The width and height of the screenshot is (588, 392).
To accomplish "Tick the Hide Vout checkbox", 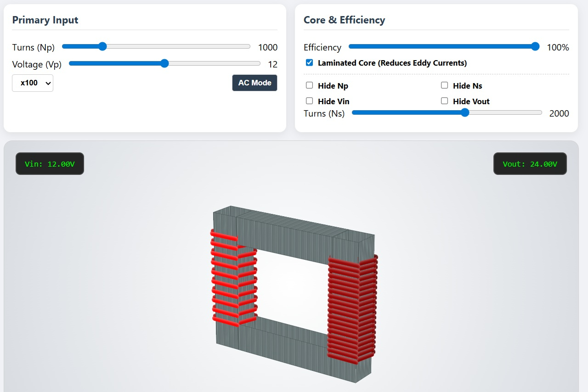I will 444,101.
